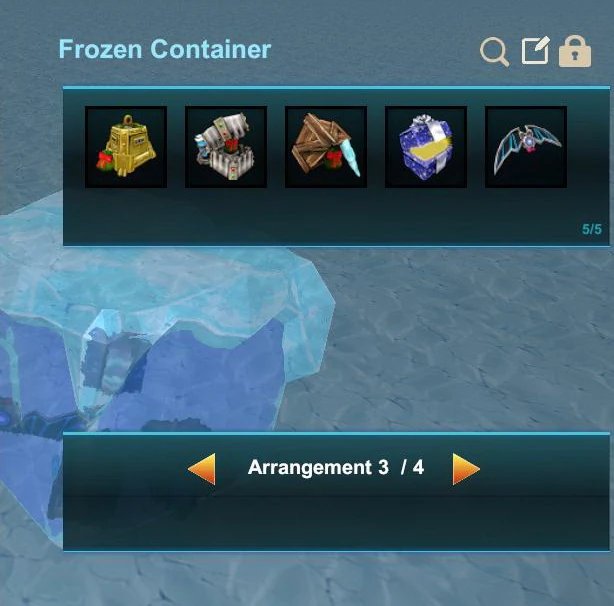
Task: Click the Frozen Container title
Action: coord(165,49)
